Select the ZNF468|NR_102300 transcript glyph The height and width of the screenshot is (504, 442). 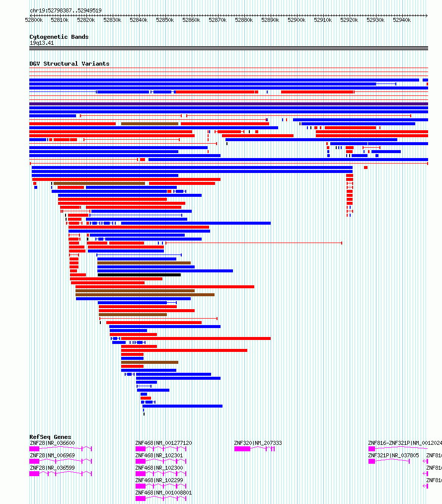click(161, 474)
